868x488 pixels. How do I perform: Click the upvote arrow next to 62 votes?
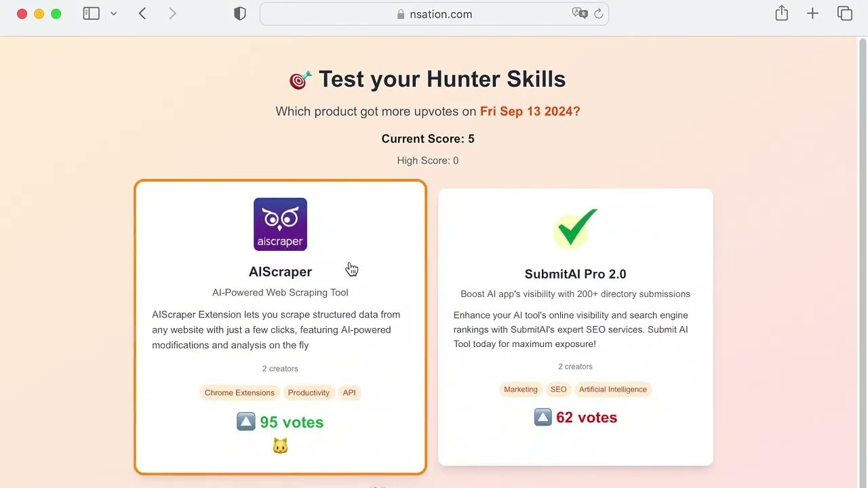tap(542, 417)
